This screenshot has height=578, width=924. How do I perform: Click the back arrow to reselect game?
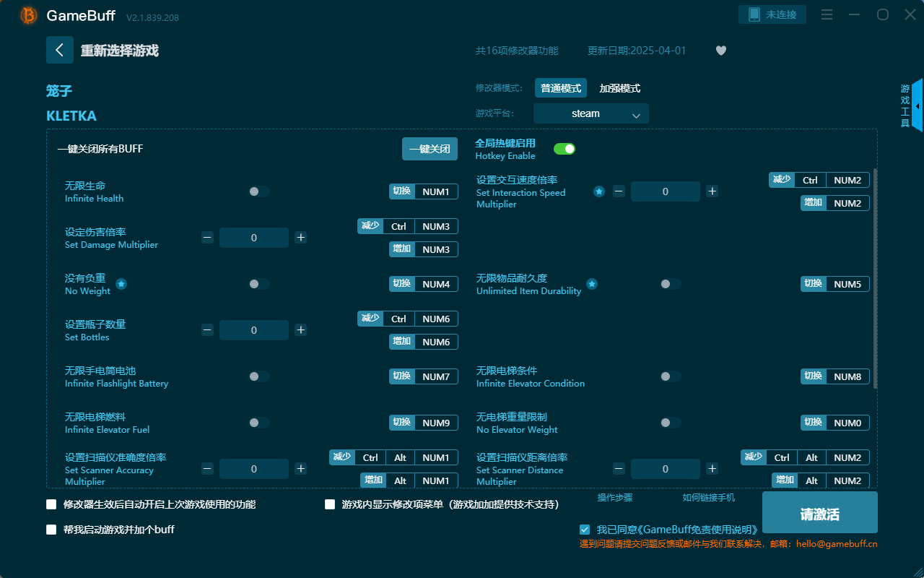pyautogui.click(x=60, y=49)
